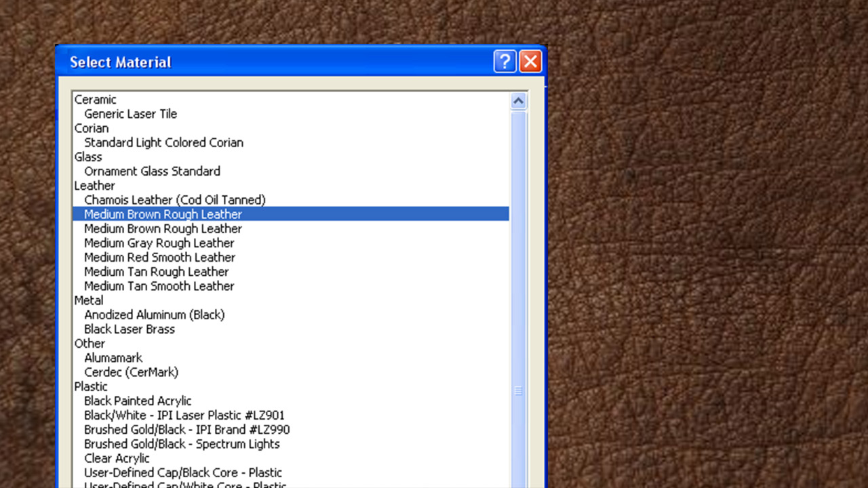Viewport: 868px width, 488px height.
Task: Choose Brushed Gold/Black - Spectrum Lights
Action: (x=182, y=444)
